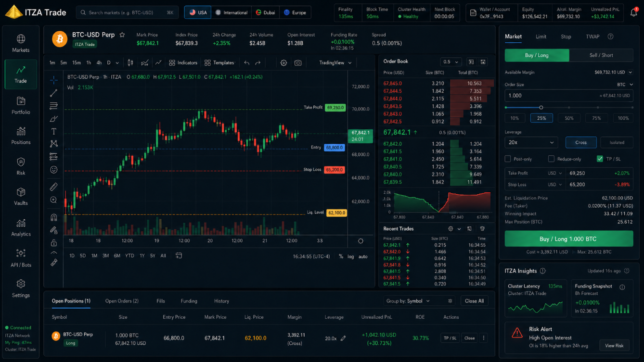
Task: Click the Close All positions button
Action: 474,301
